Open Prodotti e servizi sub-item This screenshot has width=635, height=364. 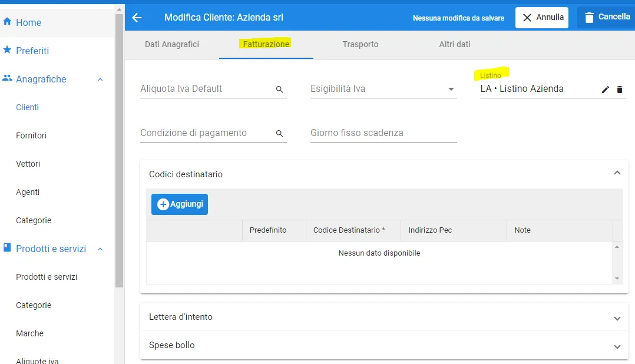[46, 277]
